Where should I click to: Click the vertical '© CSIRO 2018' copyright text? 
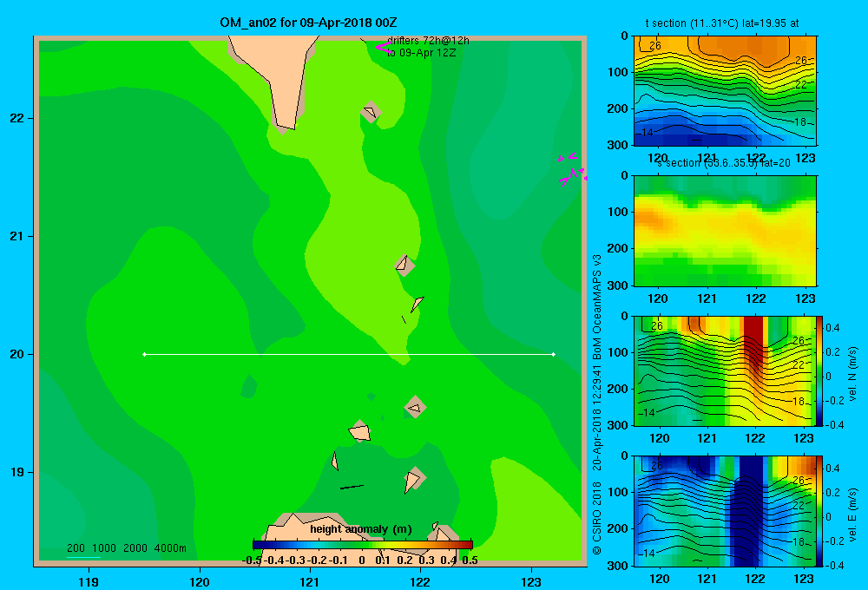pos(597,519)
